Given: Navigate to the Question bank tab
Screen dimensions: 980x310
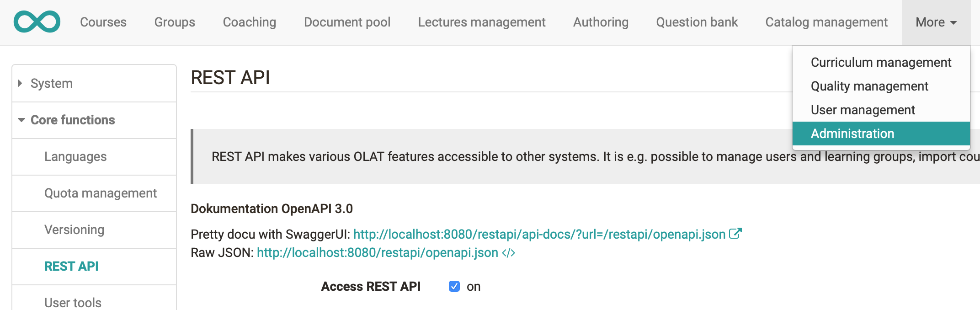Looking at the screenshot, I should [x=697, y=22].
